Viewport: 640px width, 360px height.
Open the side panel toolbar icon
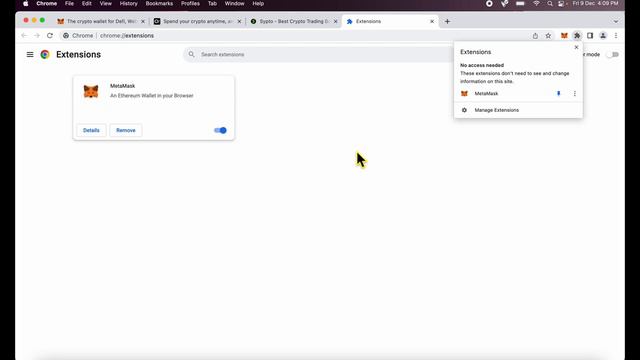(590, 36)
